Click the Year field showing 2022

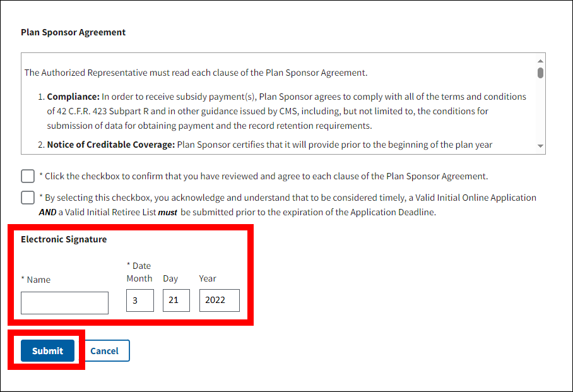219,300
